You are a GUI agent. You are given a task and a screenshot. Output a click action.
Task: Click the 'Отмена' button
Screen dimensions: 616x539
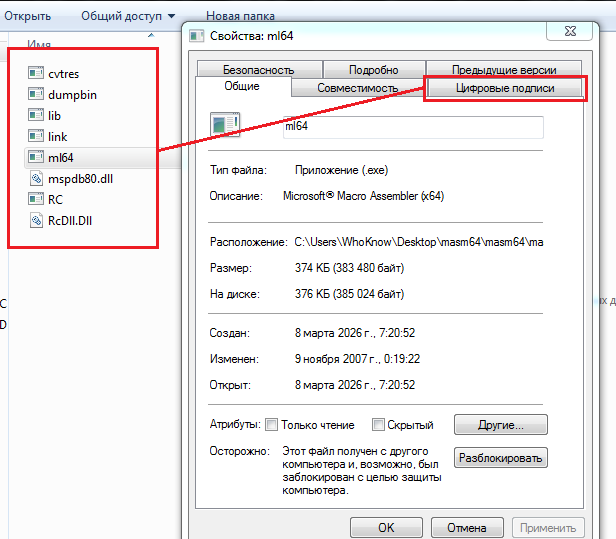466,527
